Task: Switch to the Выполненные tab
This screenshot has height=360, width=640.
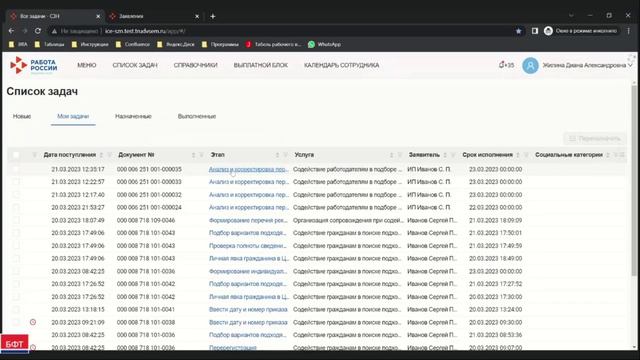Action: [197, 116]
